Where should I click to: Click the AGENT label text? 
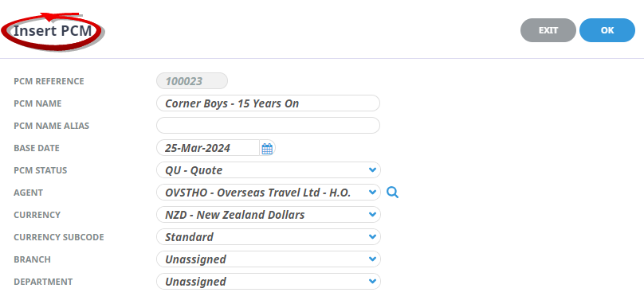[29, 193]
